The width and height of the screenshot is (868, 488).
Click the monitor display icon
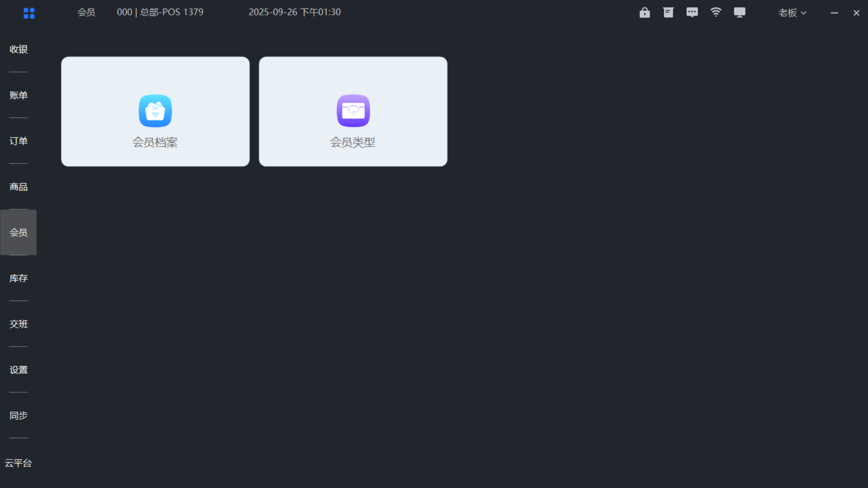740,12
